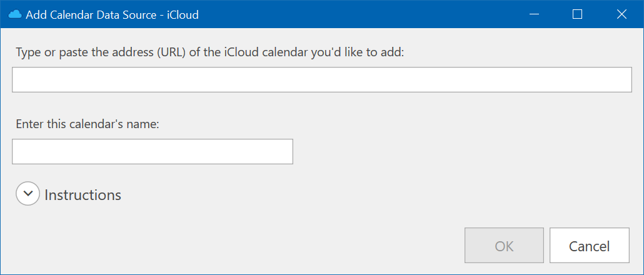
Task: Cancel adding the iCloud calendar
Action: point(589,246)
